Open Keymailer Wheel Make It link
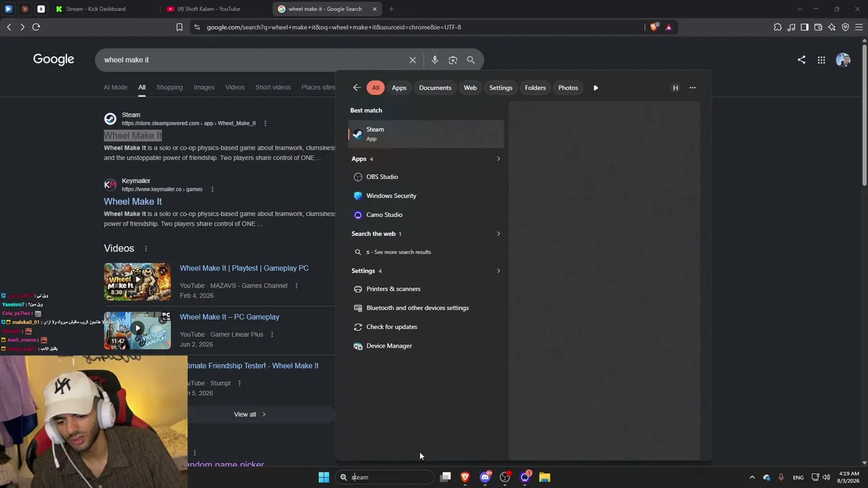The height and width of the screenshot is (488, 868). click(x=133, y=201)
